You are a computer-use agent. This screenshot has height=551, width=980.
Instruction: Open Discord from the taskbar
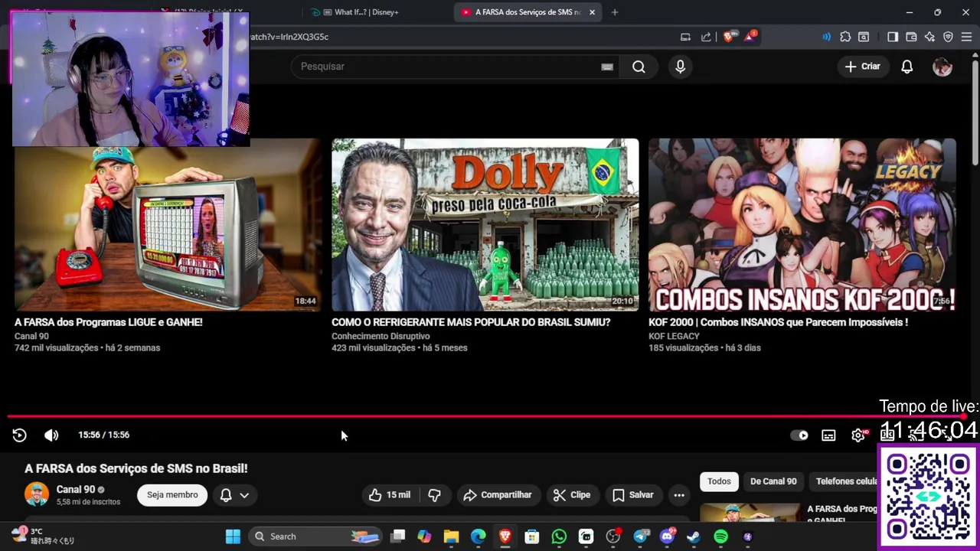(667, 536)
